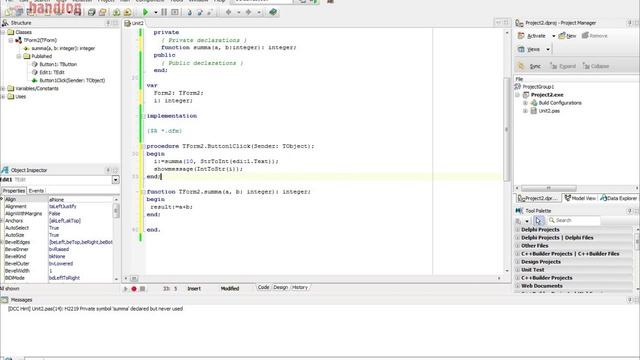The width and height of the screenshot is (640, 360).
Task: Open the Model View tab
Action: 580,198
